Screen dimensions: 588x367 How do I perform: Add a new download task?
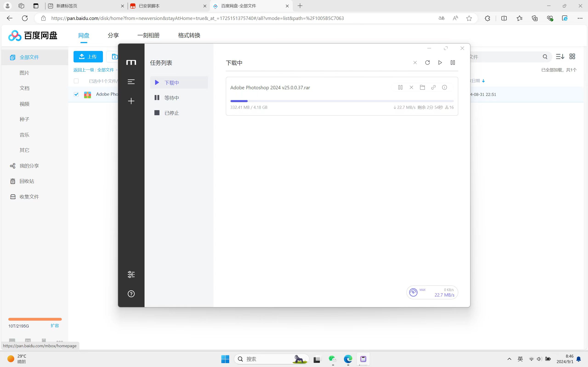click(x=131, y=101)
